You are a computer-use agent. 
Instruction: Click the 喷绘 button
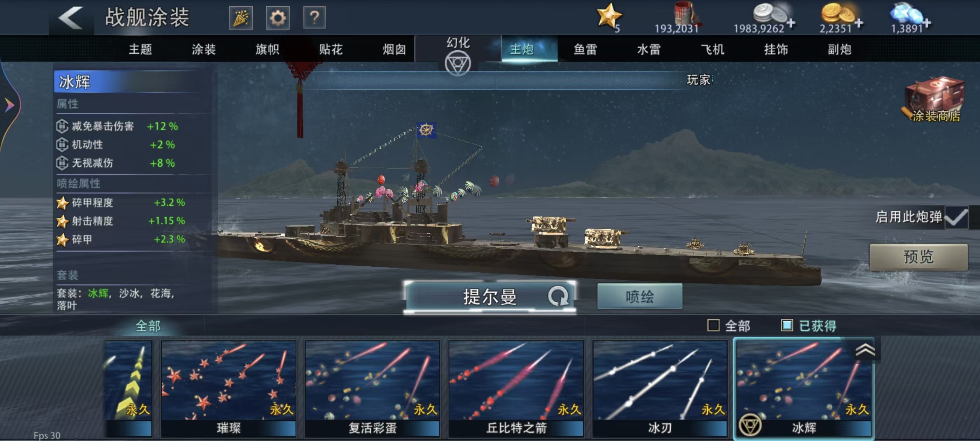pyautogui.click(x=640, y=296)
